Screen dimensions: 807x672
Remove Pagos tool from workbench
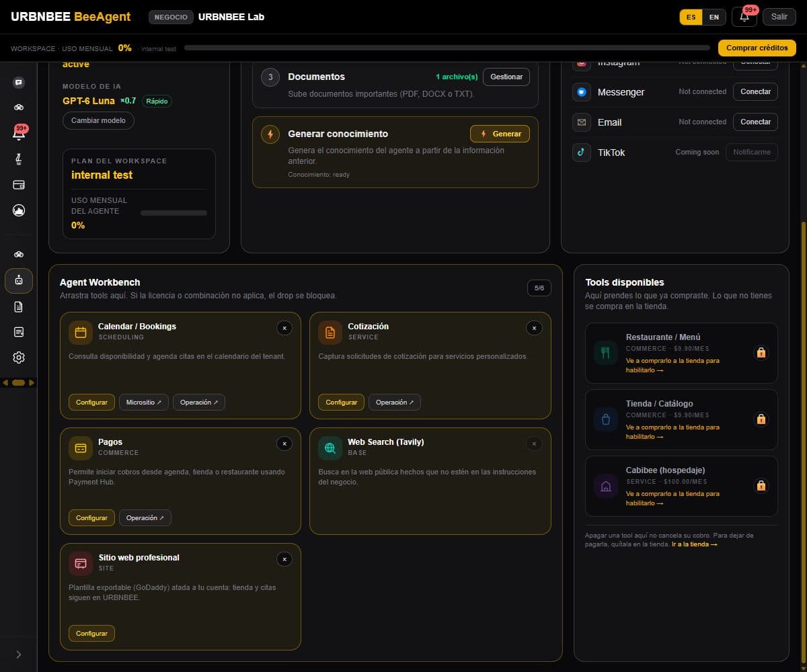(284, 444)
